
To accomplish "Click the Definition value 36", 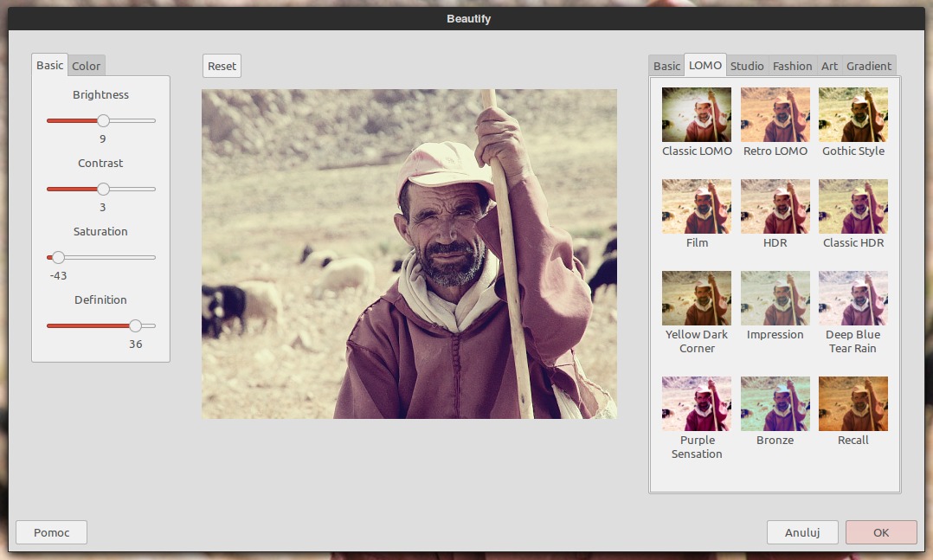I will [x=136, y=344].
